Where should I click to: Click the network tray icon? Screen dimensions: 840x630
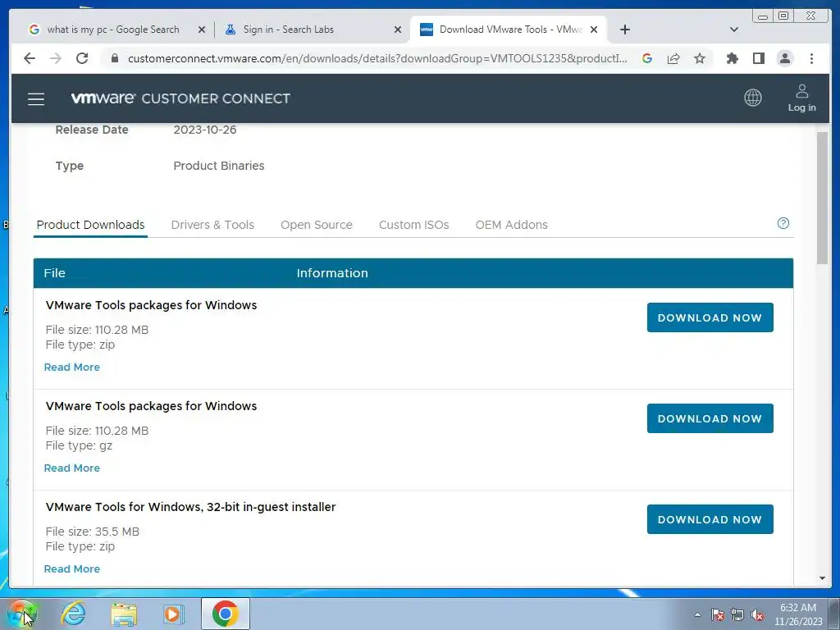[x=737, y=614]
